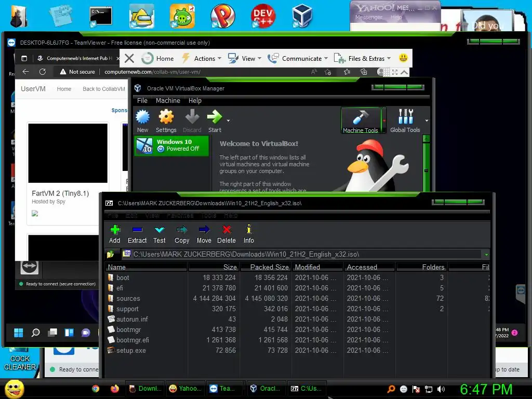Open the Communicate dropdown menu

click(298, 58)
